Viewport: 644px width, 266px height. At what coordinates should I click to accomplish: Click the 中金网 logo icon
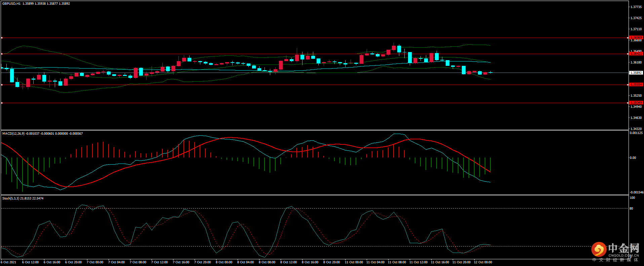click(x=599, y=249)
